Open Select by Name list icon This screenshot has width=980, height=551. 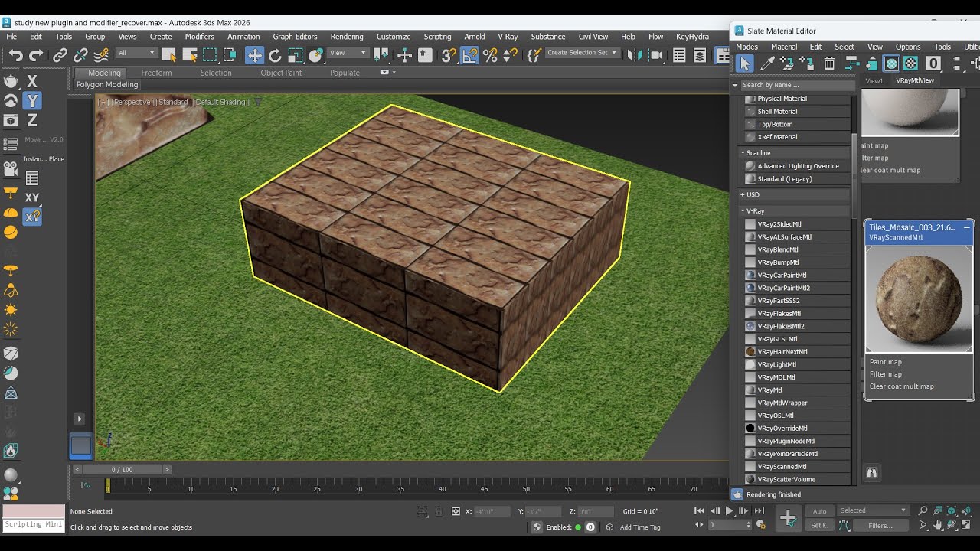(x=190, y=55)
